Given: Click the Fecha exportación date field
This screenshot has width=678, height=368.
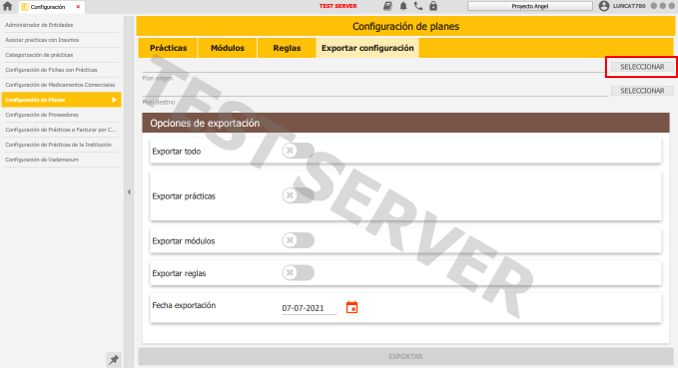Looking at the screenshot, I should (309, 308).
